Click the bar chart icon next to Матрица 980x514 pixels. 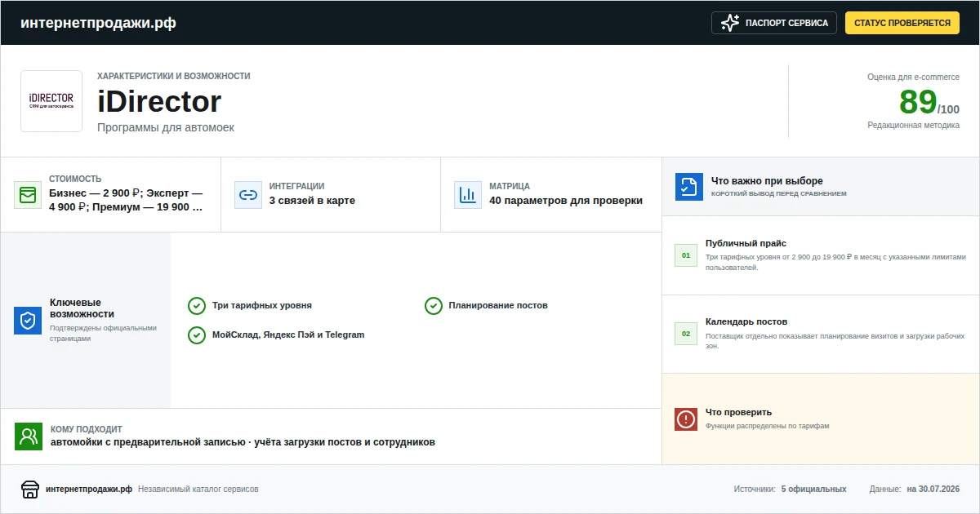point(468,195)
